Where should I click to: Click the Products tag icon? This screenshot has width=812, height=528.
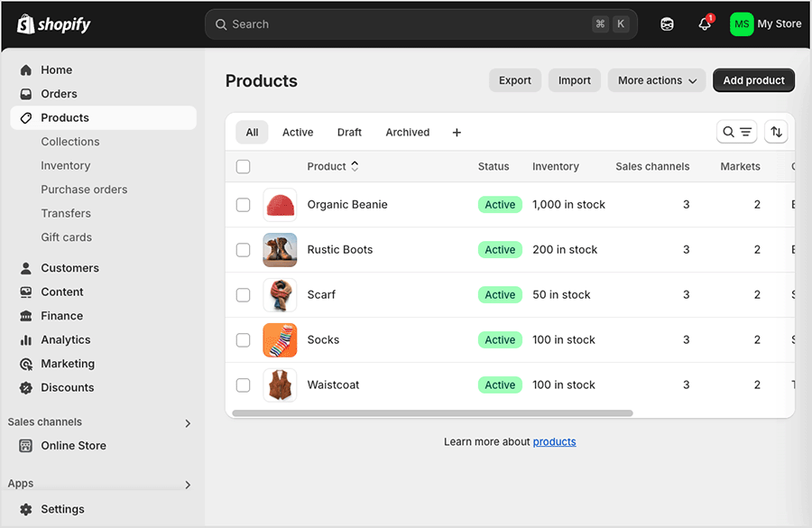pyautogui.click(x=26, y=117)
